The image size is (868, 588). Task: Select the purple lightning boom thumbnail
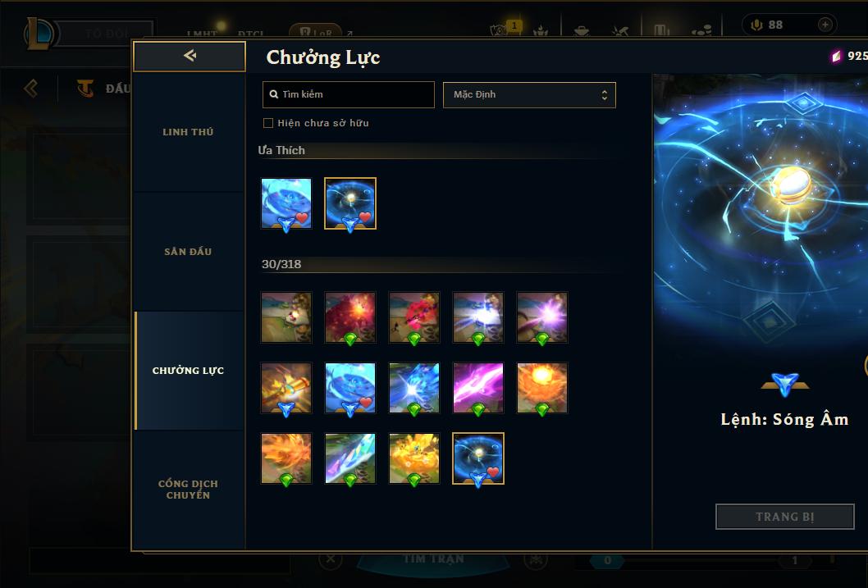[x=478, y=388]
